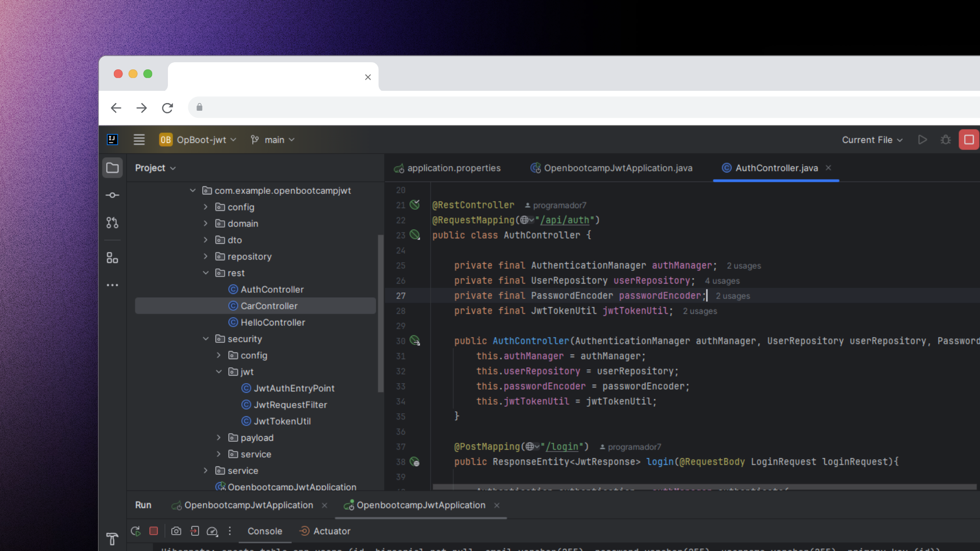Screen dimensions: 980x551
Task: Click the Rerun icon in Run panel
Action: pyautogui.click(x=136, y=531)
